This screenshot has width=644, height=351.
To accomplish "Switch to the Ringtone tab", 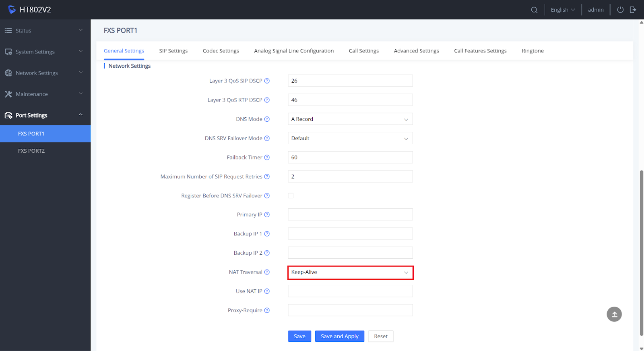I will click(x=533, y=51).
